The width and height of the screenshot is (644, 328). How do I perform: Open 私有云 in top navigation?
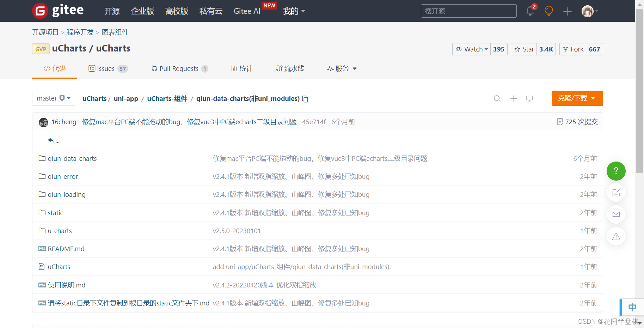(211, 11)
